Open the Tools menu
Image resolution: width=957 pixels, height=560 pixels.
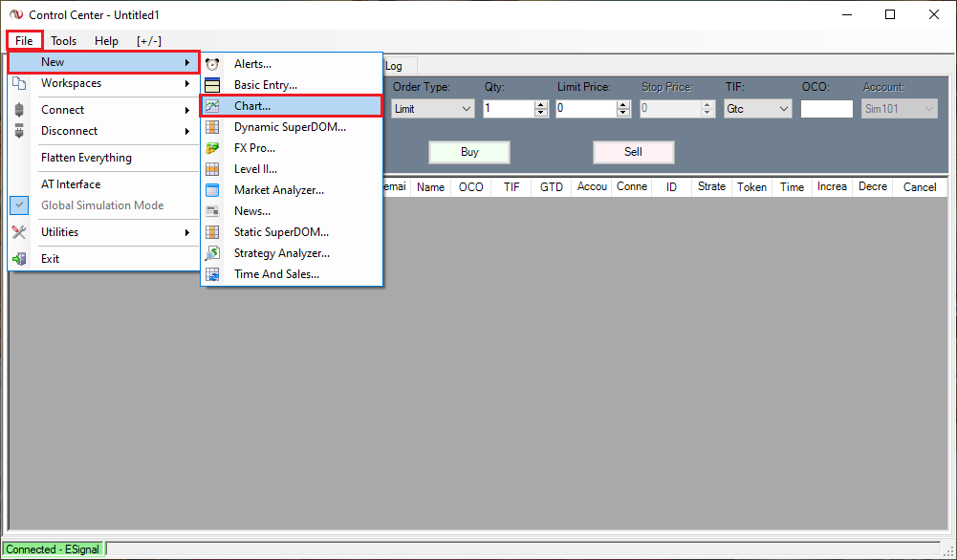(64, 41)
